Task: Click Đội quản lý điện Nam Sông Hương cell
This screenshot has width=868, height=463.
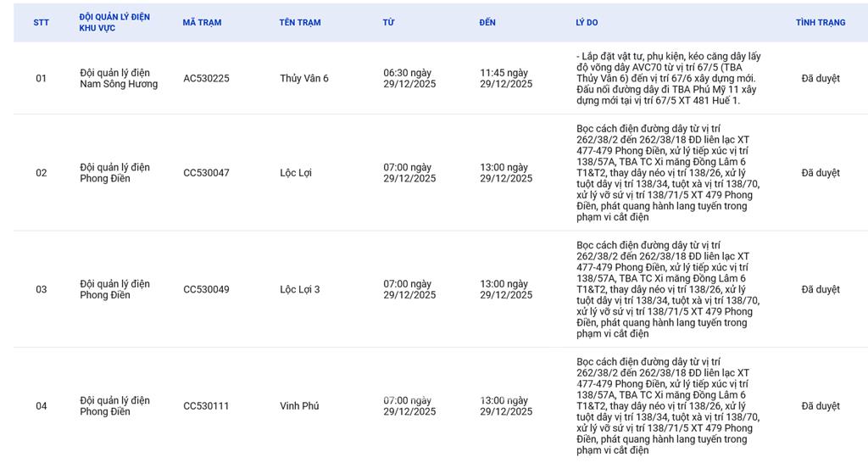Action: pos(119,79)
